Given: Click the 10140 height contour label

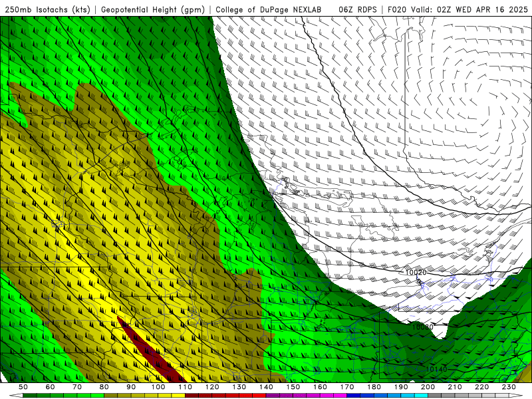Looking at the screenshot, I should (436, 369).
